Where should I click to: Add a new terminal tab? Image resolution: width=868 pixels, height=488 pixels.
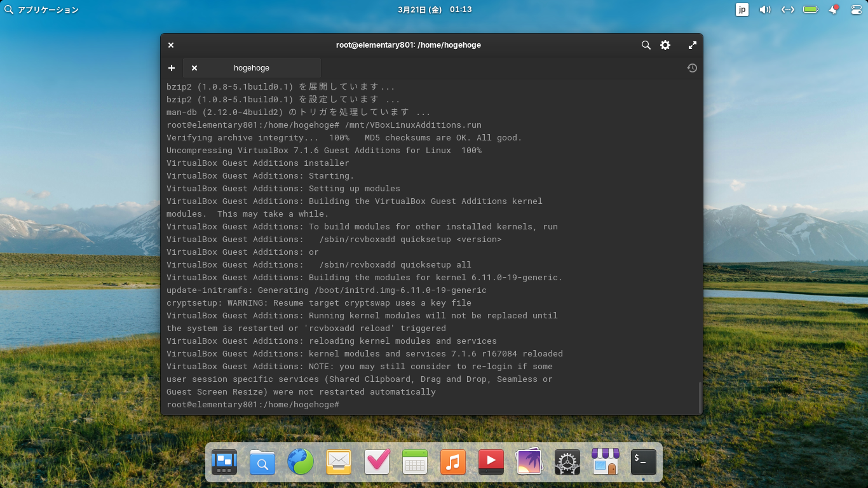pos(172,68)
